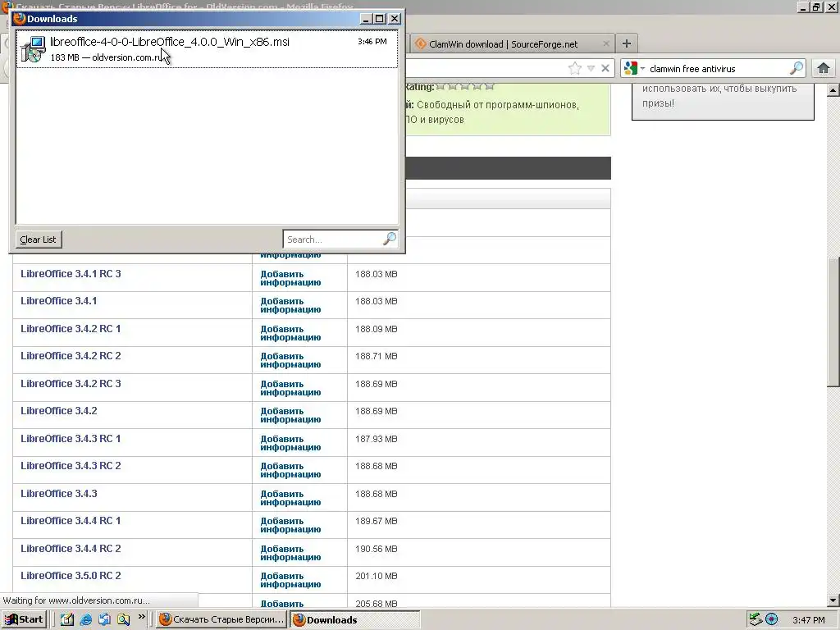Click the search folder quick launch icon
840x630 pixels.
coord(123,619)
